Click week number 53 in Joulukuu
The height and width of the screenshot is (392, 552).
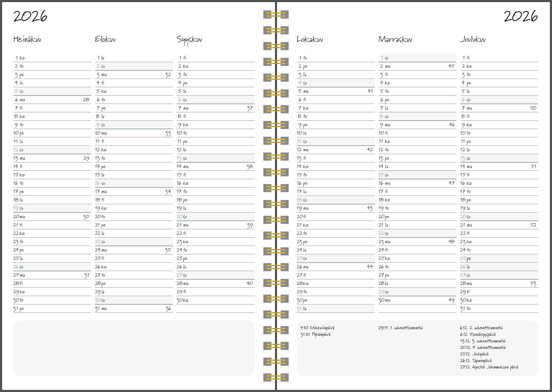click(x=533, y=283)
